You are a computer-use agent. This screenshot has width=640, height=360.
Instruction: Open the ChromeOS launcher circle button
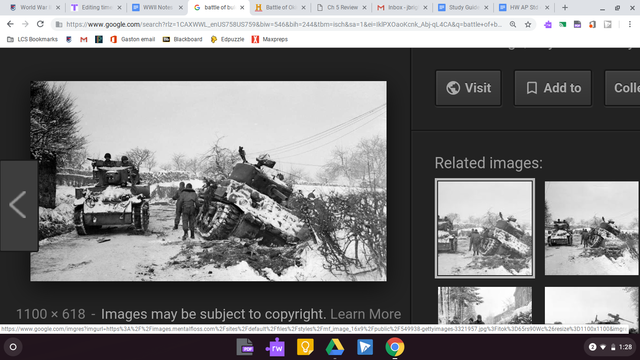pos(13,347)
